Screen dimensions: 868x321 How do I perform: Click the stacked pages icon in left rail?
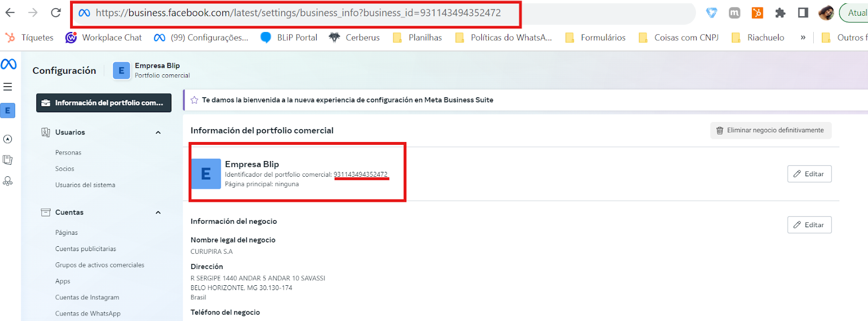pyautogui.click(x=8, y=160)
